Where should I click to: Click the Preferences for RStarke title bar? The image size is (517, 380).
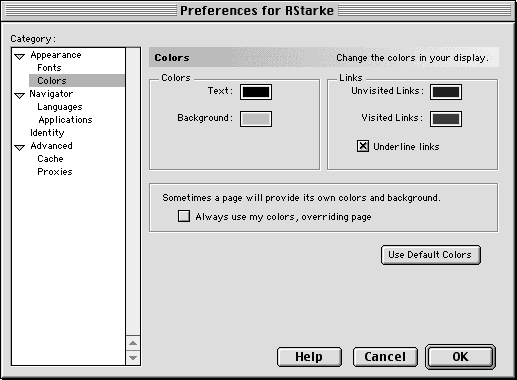(257, 11)
